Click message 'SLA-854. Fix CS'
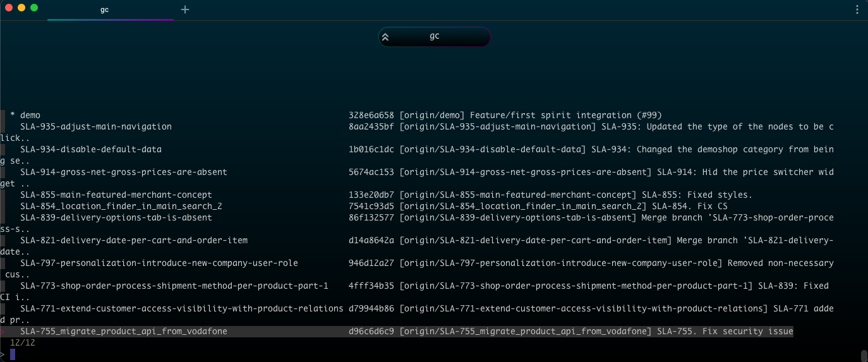Screen dimensions: 868x362 pos(690,207)
